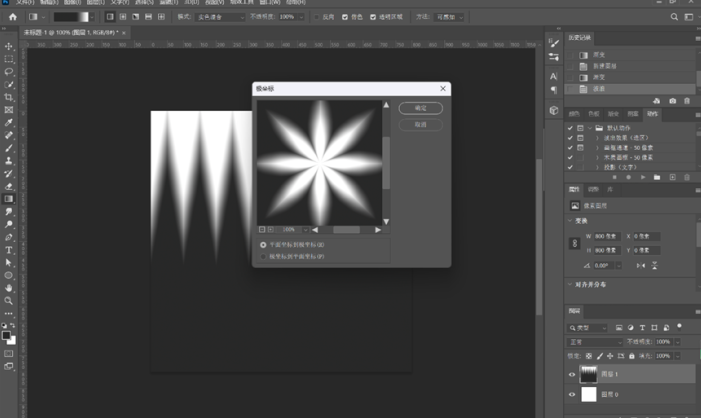Select the Type tool in toolbar

pyautogui.click(x=9, y=249)
